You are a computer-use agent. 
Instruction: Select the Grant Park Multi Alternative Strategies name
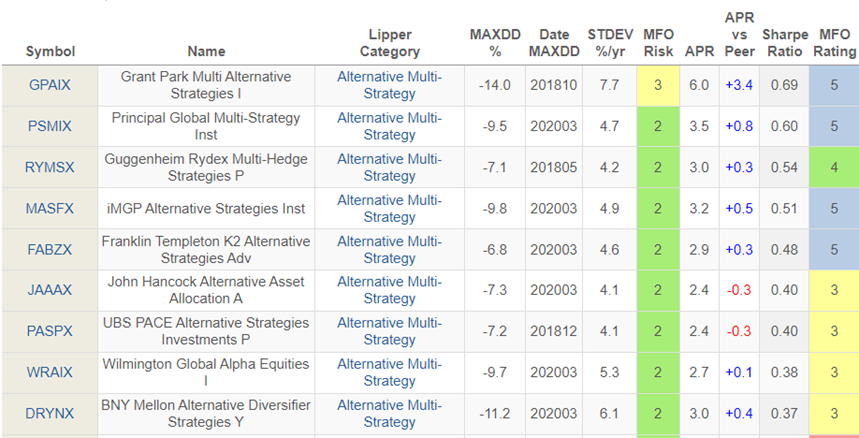(x=206, y=85)
